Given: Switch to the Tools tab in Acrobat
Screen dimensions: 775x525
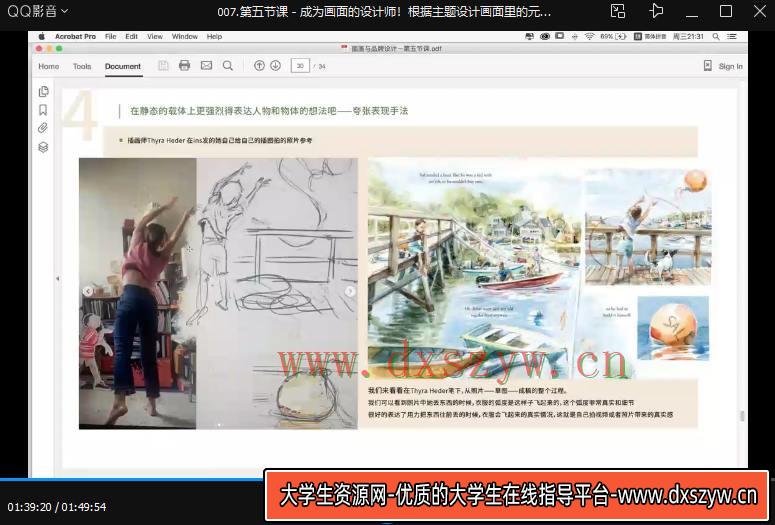Looking at the screenshot, I should (x=82, y=66).
